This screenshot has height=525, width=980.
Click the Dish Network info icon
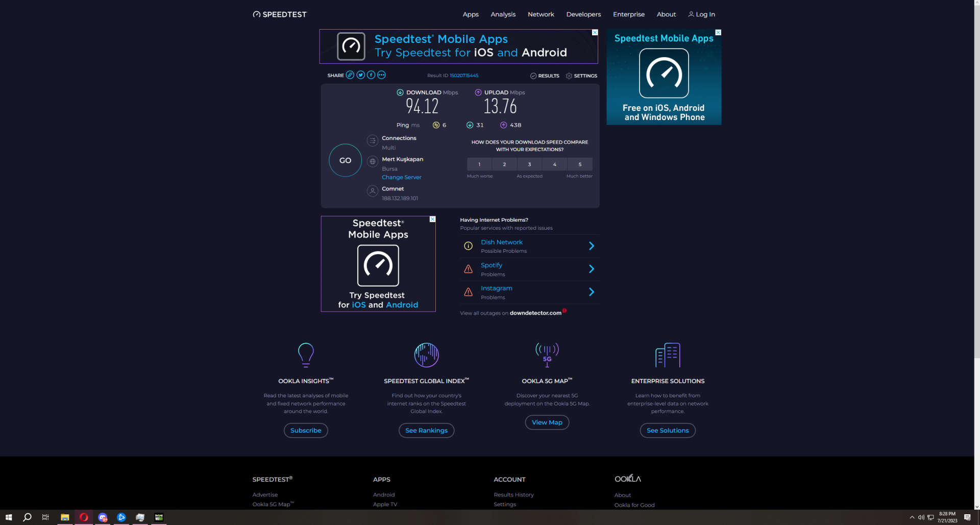tap(468, 246)
